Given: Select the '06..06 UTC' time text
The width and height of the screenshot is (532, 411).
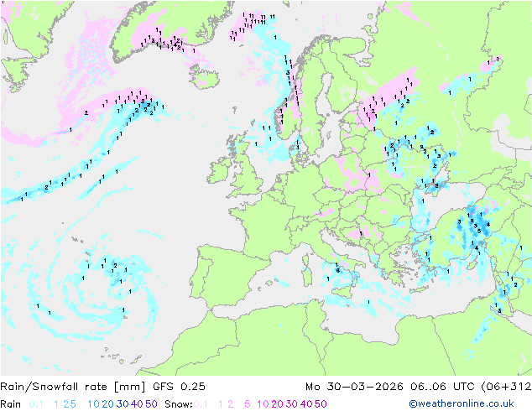Looking at the screenshot, I should pos(442,387).
